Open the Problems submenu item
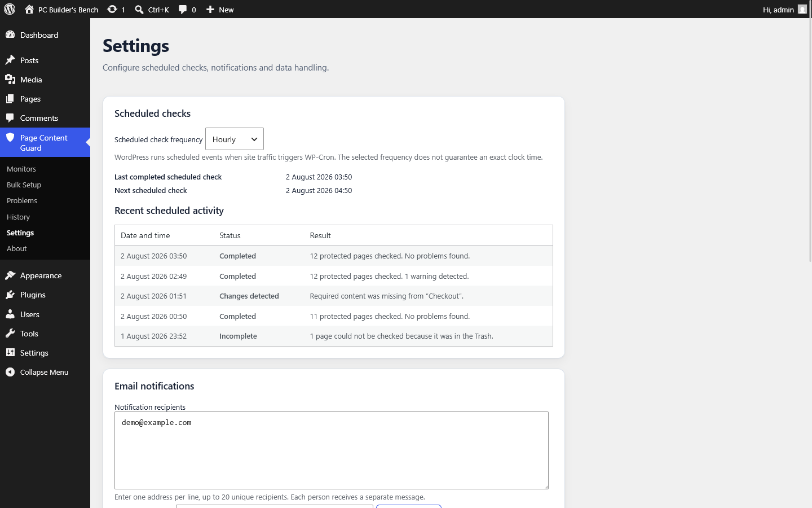This screenshot has height=508, width=812. [22, 200]
